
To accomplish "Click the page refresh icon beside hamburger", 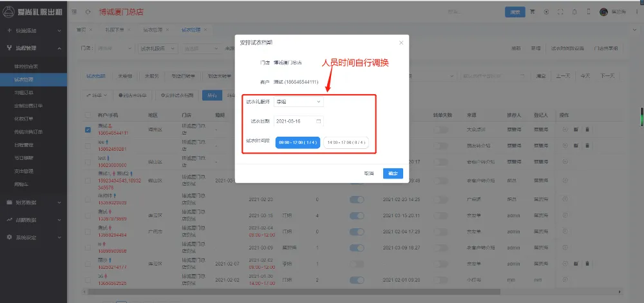I will coord(88,12).
